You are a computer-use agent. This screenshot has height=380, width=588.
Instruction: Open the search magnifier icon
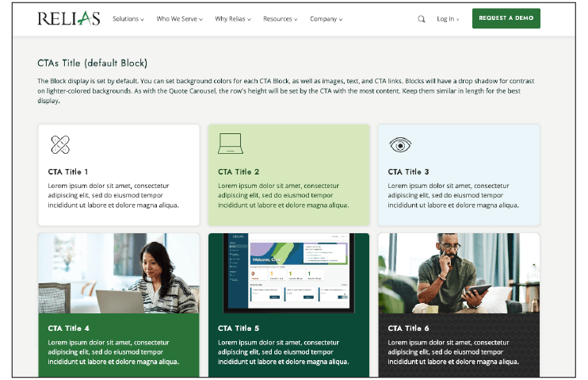point(422,19)
